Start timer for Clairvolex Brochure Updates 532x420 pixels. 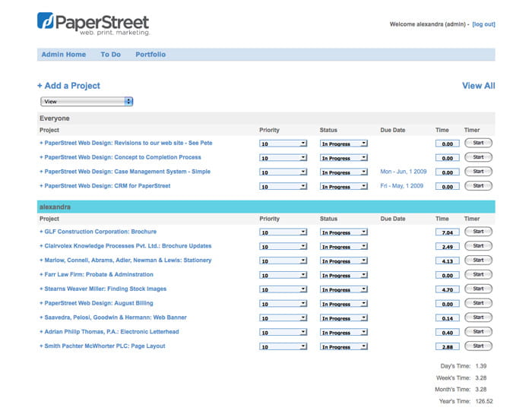click(478, 246)
